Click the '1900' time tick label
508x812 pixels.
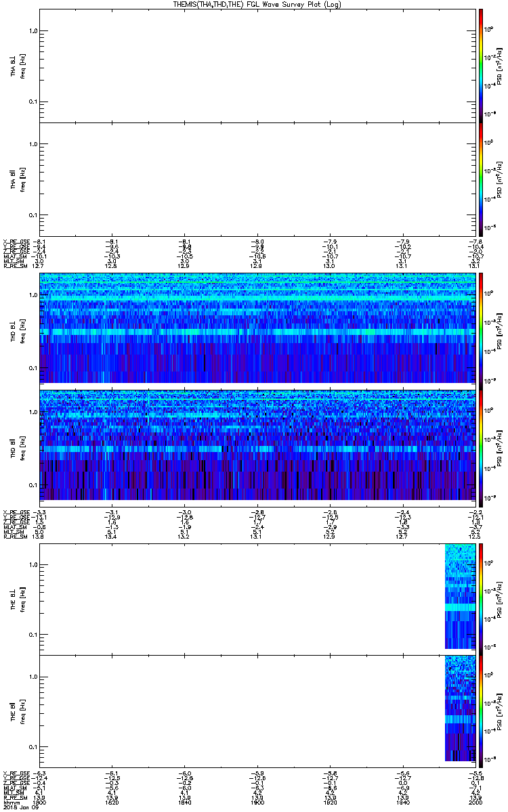click(x=257, y=803)
